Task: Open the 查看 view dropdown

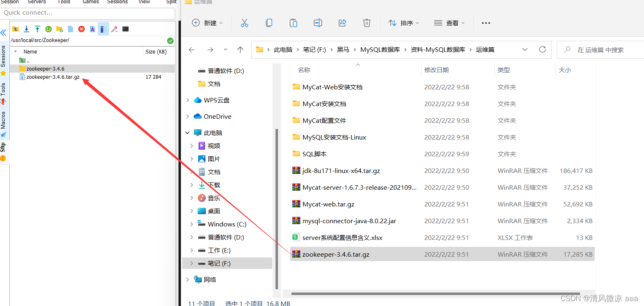Action: [x=449, y=23]
